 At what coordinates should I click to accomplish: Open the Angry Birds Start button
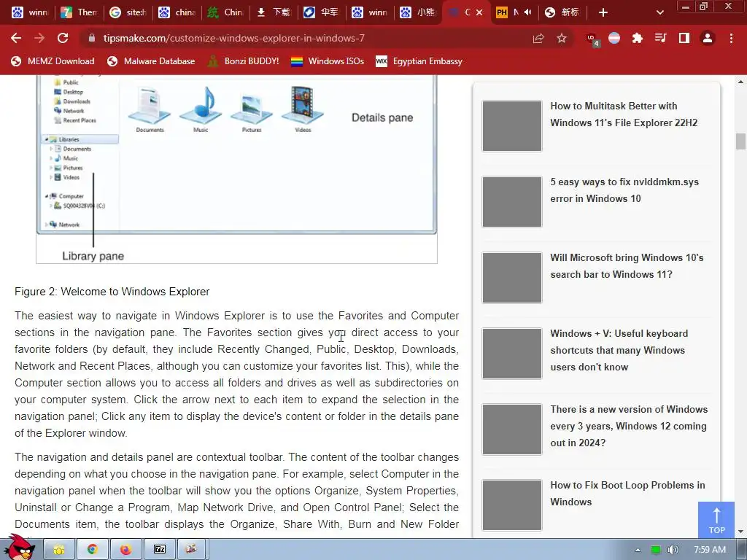(x=19, y=548)
